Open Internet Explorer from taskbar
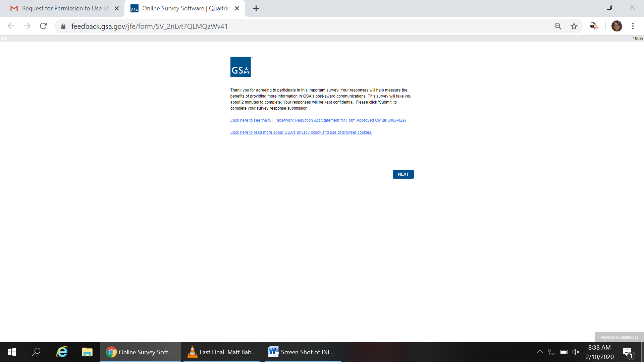Image resolution: width=644 pixels, height=362 pixels. click(x=62, y=352)
